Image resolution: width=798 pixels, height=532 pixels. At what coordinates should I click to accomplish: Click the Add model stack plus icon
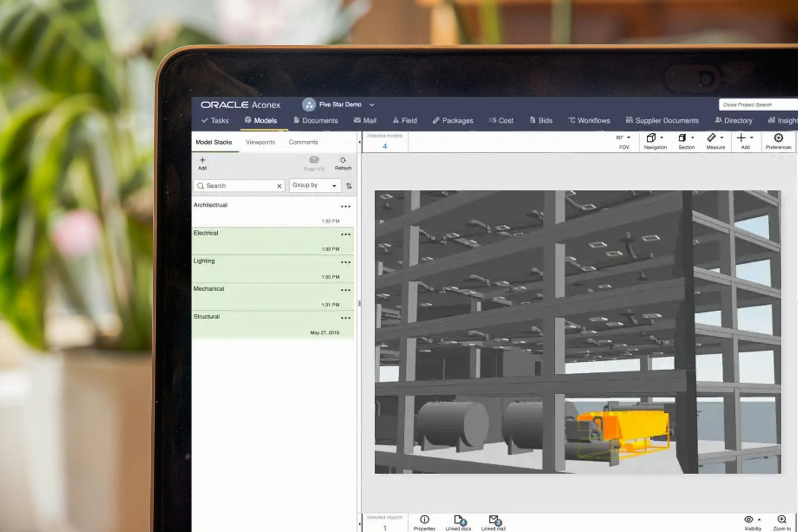click(202, 160)
